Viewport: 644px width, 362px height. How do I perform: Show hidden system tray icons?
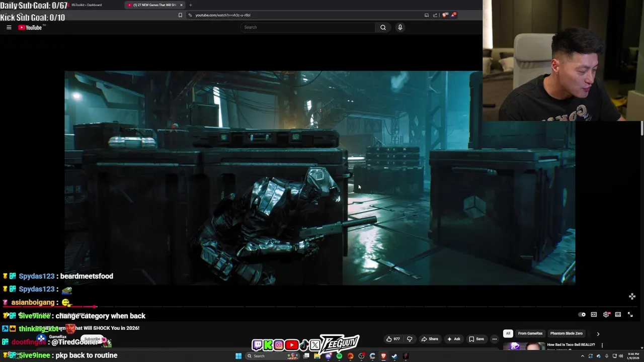pyautogui.click(x=583, y=356)
